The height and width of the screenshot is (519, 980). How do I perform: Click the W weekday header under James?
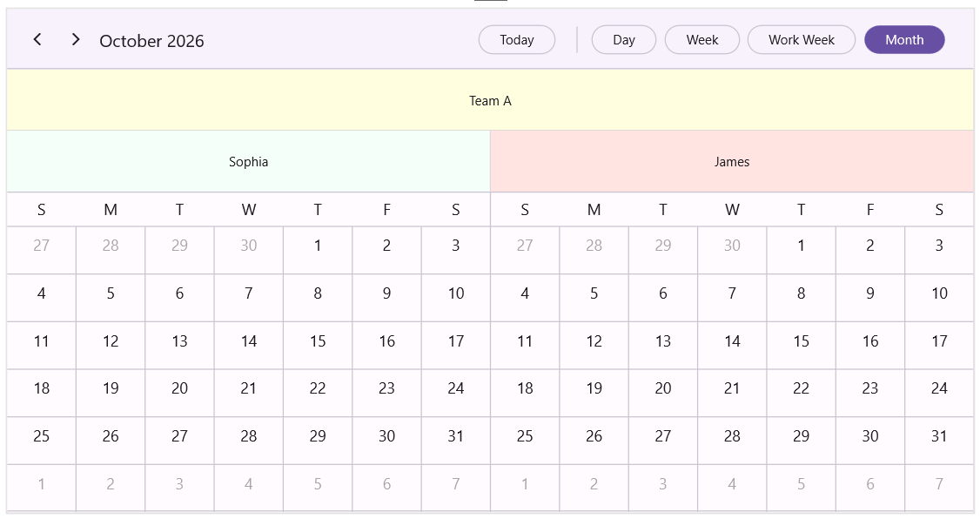point(732,210)
